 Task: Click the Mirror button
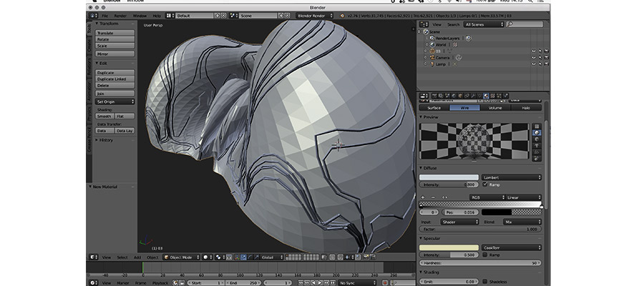tap(115, 54)
